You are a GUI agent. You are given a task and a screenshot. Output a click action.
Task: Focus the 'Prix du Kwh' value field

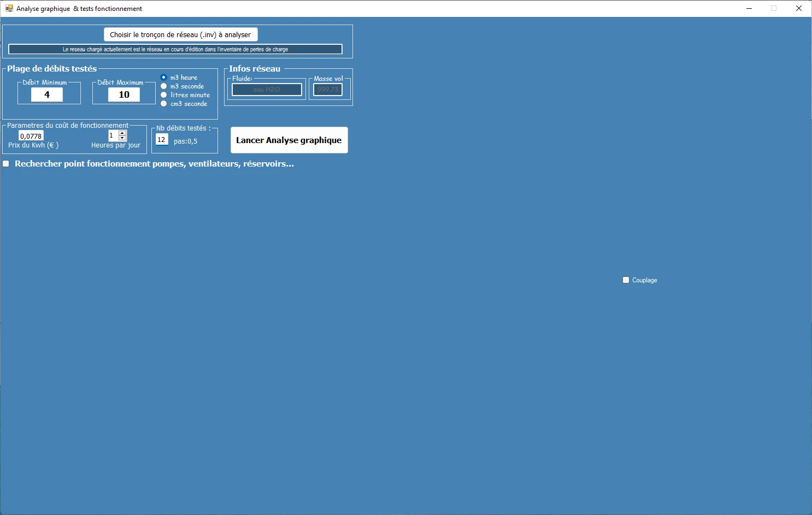tap(31, 136)
